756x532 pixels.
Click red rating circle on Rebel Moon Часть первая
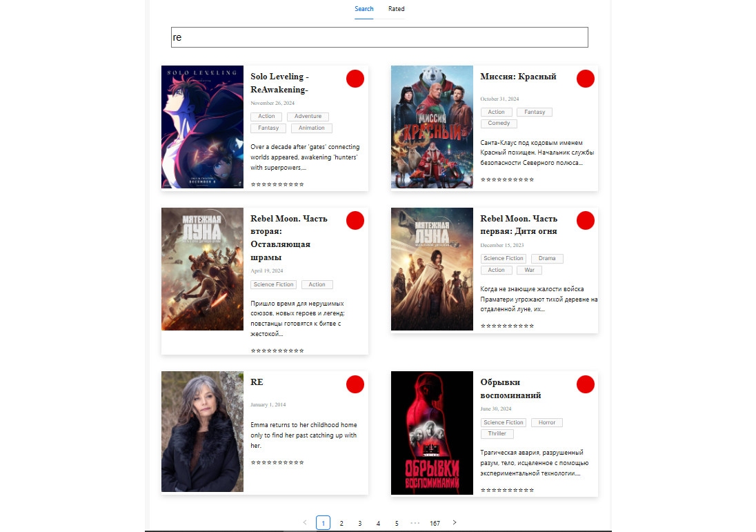coord(586,220)
